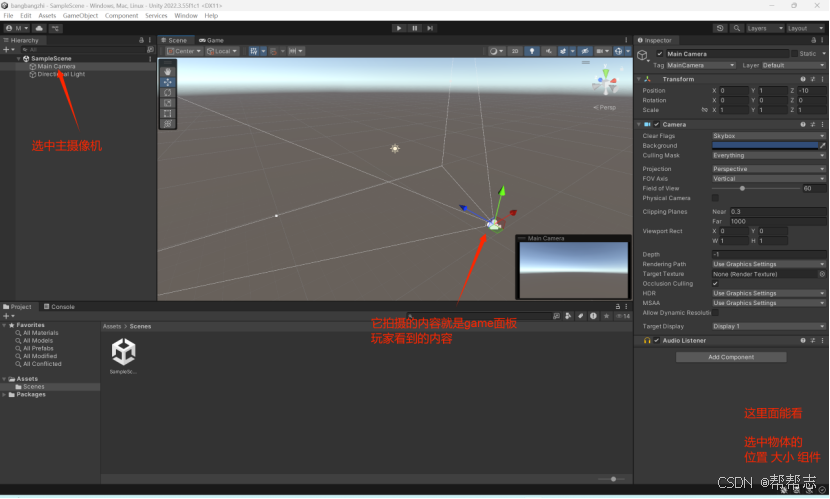Toggle Audio Listener component checkbox
Screen dimensions: 830x499
[x=656, y=341]
